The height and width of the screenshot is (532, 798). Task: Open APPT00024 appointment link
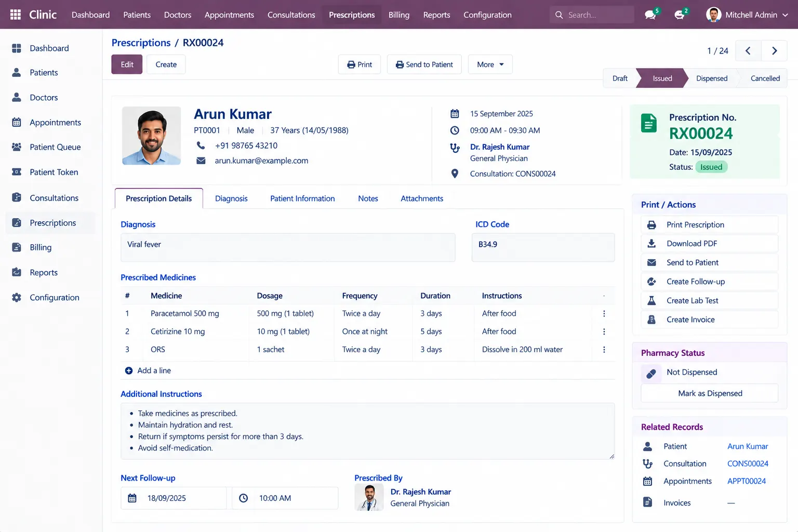(747, 481)
